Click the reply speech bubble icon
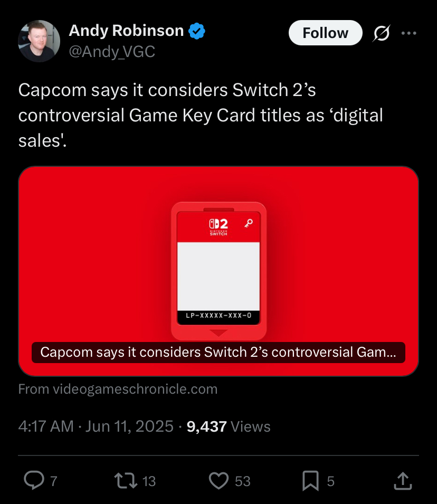Viewport: 437px width, 504px height. click(34, 481)
